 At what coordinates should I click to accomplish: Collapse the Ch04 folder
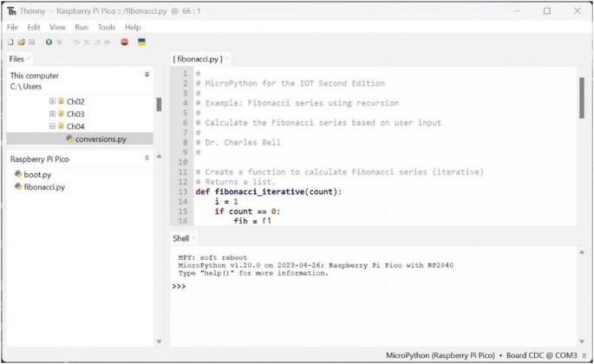tap(53, 127)
